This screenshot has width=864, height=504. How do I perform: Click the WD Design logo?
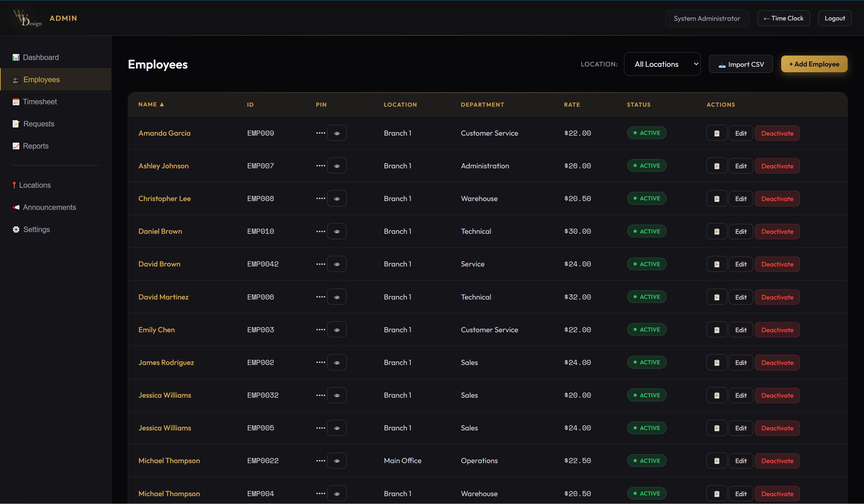tap(27, 18)
